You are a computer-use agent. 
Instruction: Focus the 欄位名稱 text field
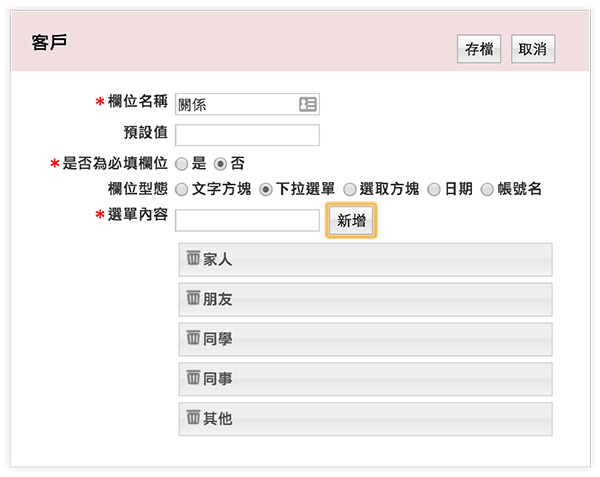pos(236,104)
